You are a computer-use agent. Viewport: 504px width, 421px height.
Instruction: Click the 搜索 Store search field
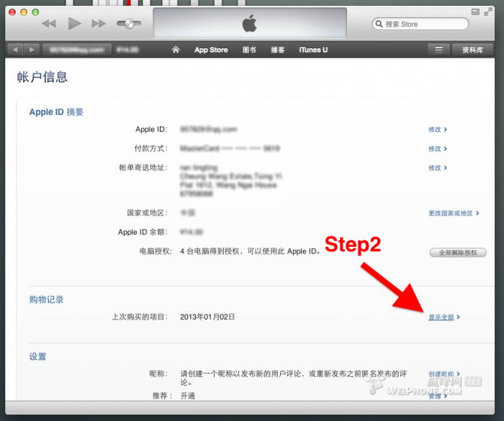(420, 24)
